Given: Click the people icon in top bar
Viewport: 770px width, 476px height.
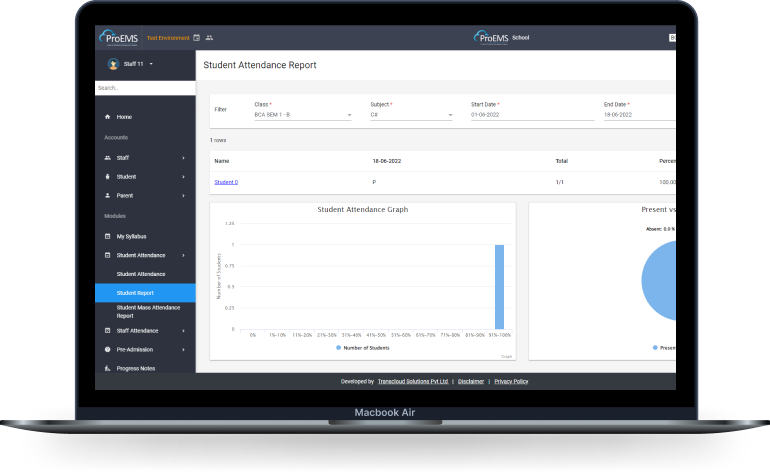Looking at the screenshot, I should tap(209, 38).
